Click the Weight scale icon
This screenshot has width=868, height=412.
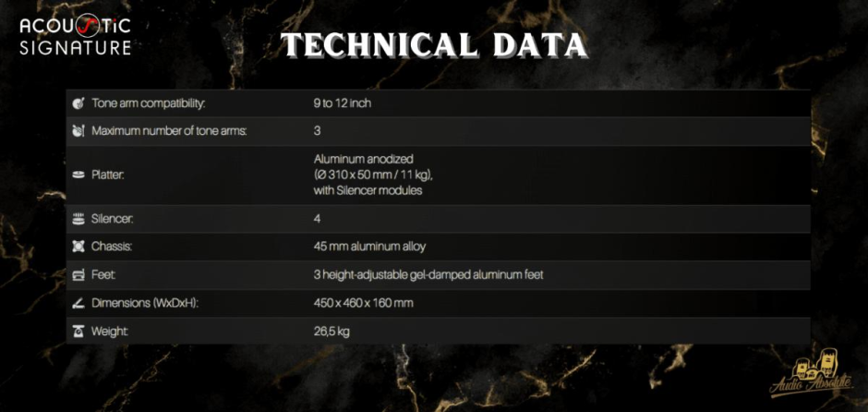pos(78,331)
